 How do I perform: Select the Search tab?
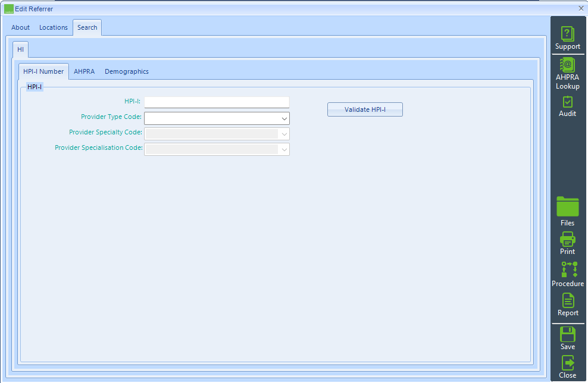[87, 27]
